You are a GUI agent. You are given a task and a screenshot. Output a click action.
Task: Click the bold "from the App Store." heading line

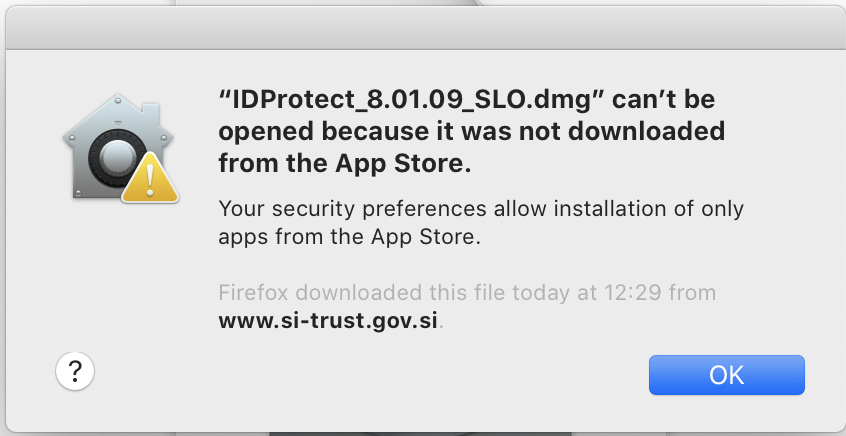(345, 164)
